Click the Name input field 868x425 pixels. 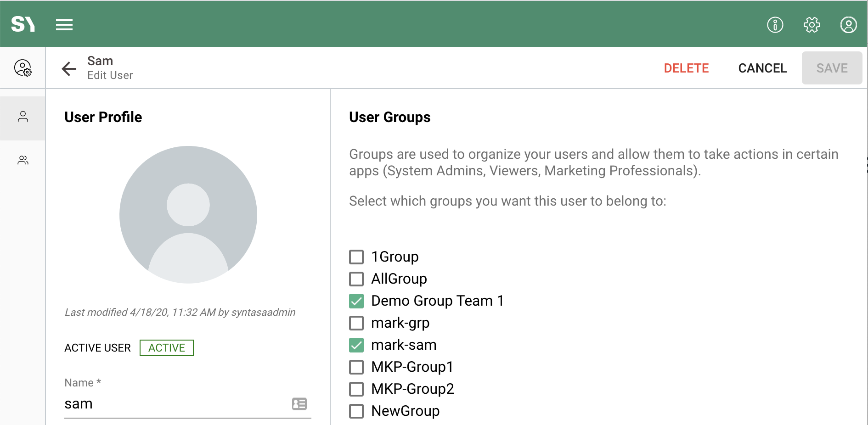[175, 404]
